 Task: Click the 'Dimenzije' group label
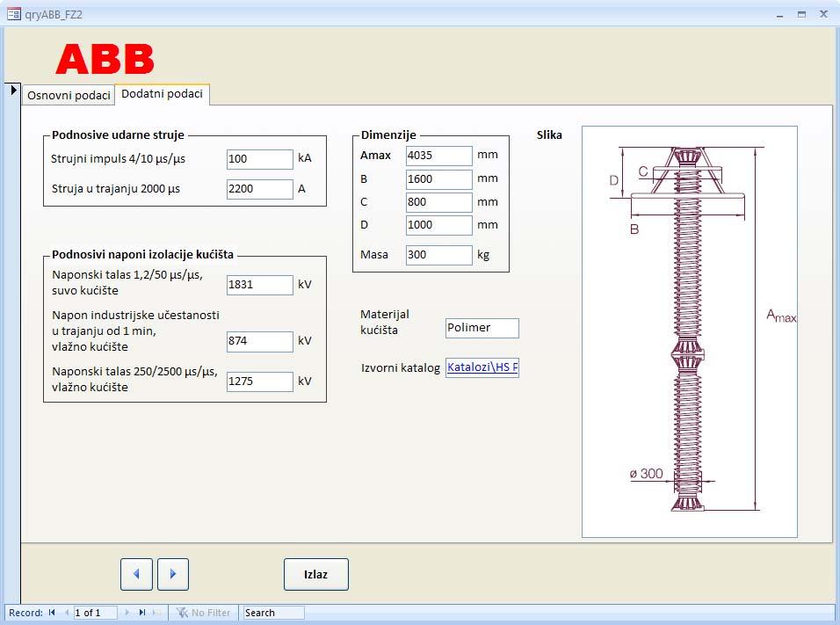pyautogui.click(x=388, y=135)
